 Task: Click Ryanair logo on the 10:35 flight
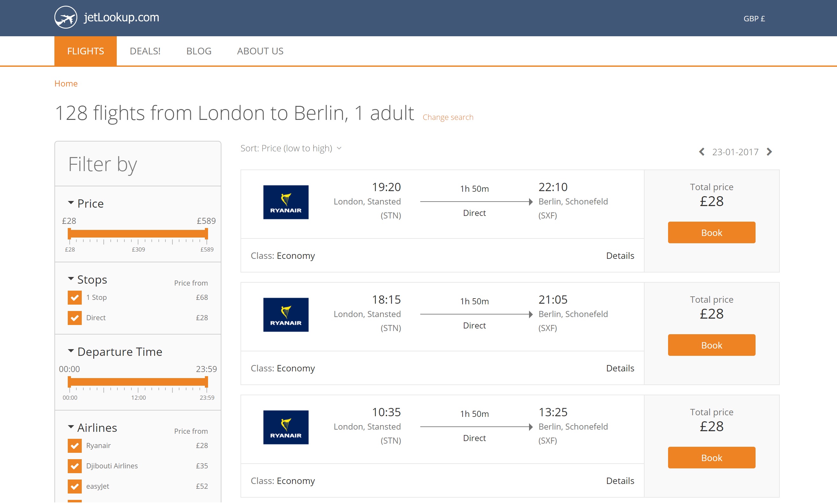(286, 427)
